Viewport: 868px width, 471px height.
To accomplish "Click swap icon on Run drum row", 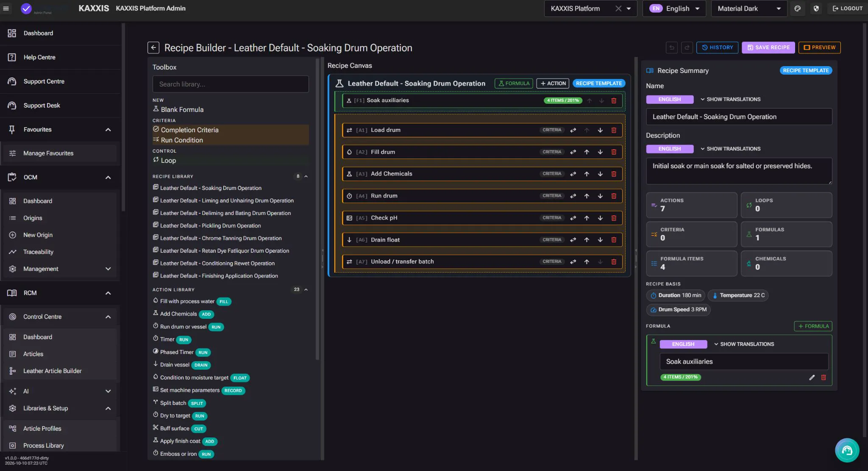I will coord(573,196).
